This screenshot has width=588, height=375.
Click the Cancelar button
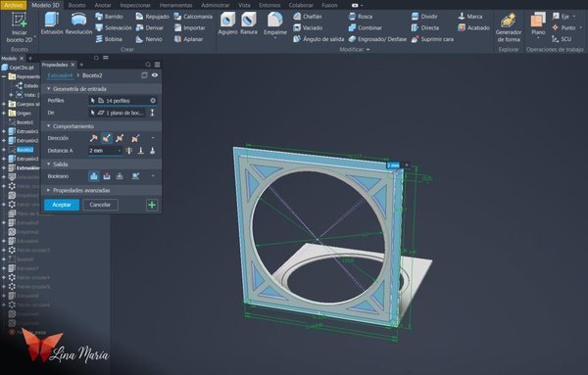(100, 205)
